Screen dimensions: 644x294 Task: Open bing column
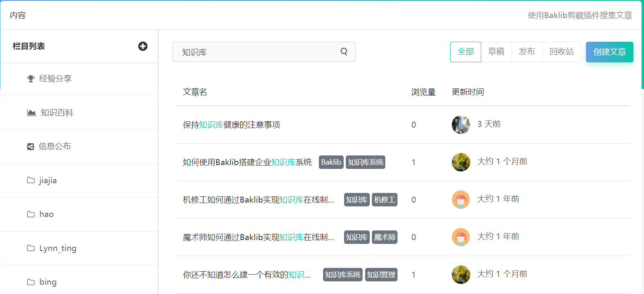[x=79, y=280]
